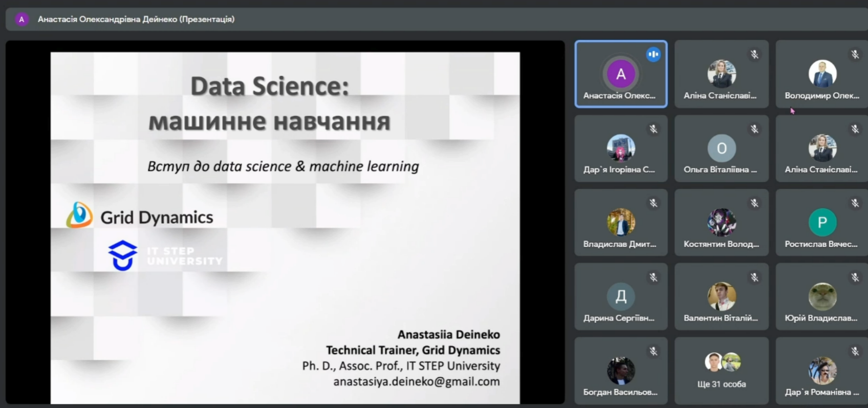
Task: Click the name label "Валентин Віталій..."
Action: tap(721, 318)
